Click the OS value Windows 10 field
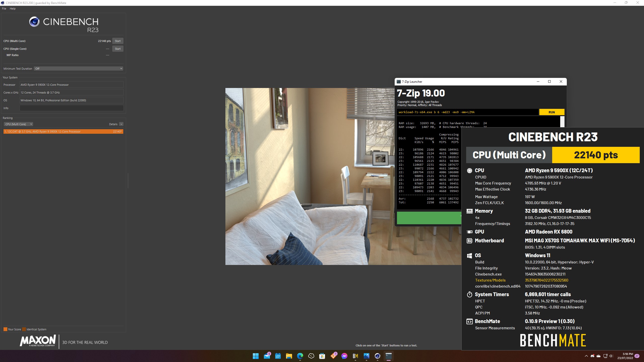This screenshot has height=362, width=644. pyautogui.click(x=71, y=100)
